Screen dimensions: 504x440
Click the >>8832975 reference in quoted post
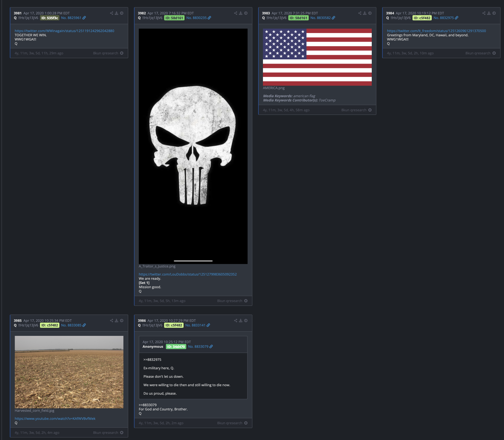pyautogui.click(x=152, y=360)
